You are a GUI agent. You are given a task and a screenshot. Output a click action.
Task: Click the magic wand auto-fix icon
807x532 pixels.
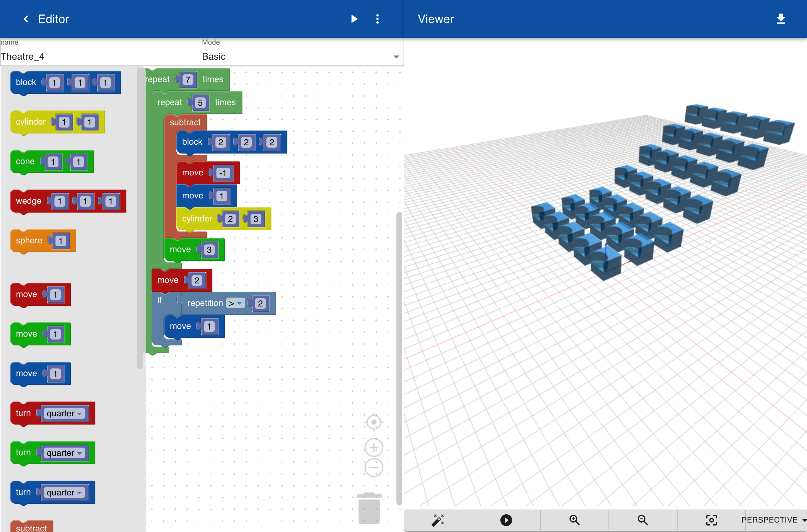tap(438, 520)
